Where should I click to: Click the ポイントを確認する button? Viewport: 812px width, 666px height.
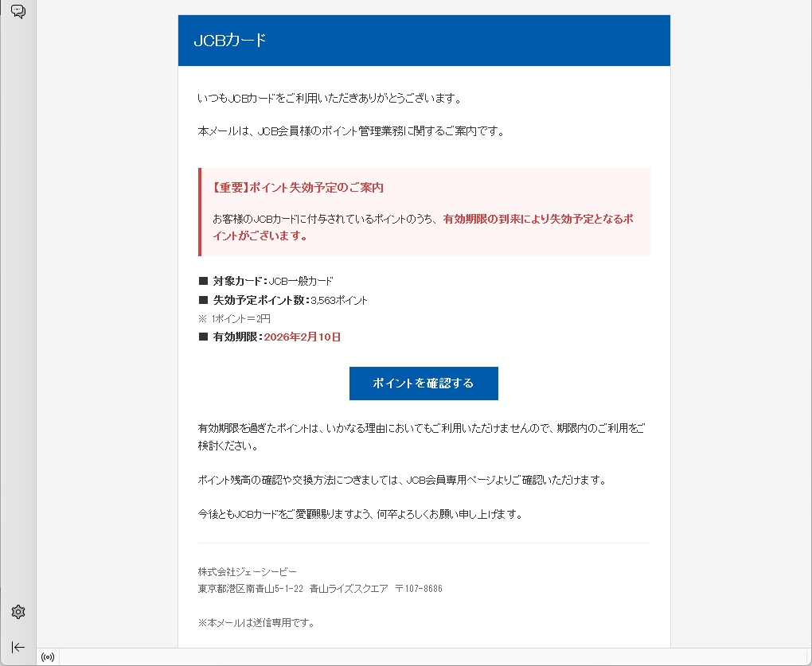tap(424, 384)
